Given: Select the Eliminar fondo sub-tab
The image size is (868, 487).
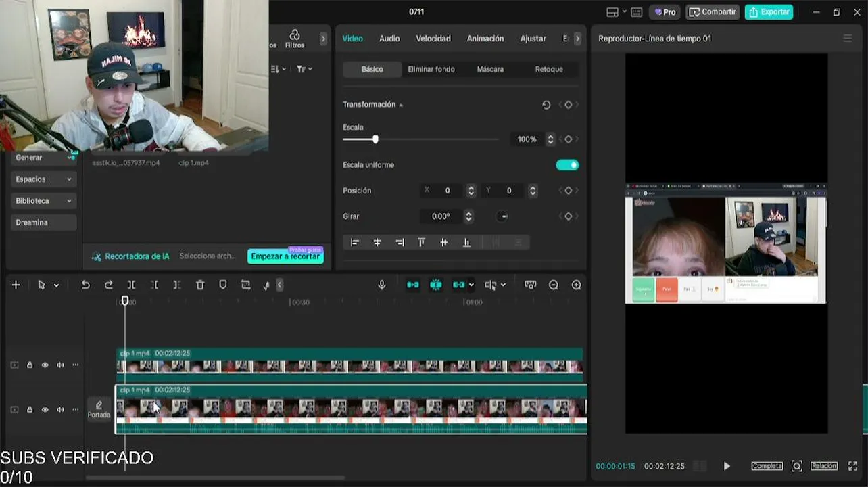Looking at the screenshot, I should pyautogui.click(x=431, y=69).
